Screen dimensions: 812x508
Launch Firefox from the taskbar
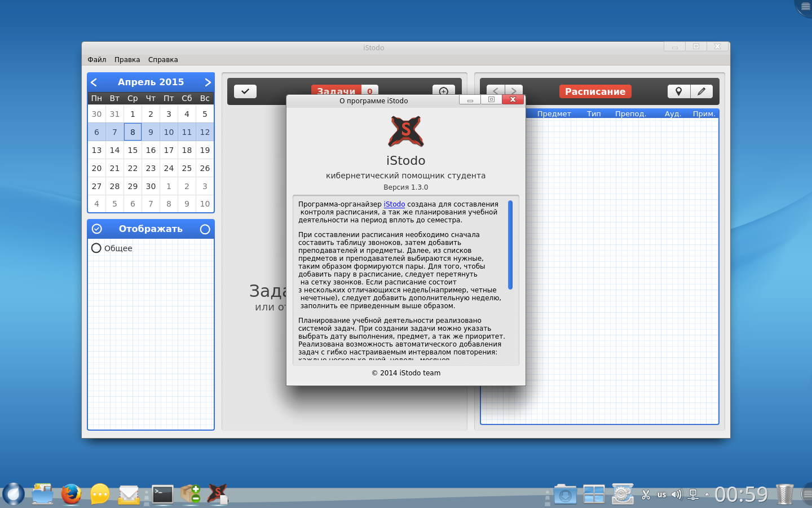pos(71,494)
